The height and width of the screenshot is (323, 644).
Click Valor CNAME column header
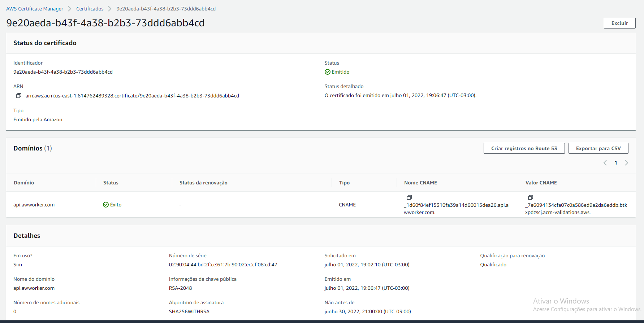coord(541,183)
